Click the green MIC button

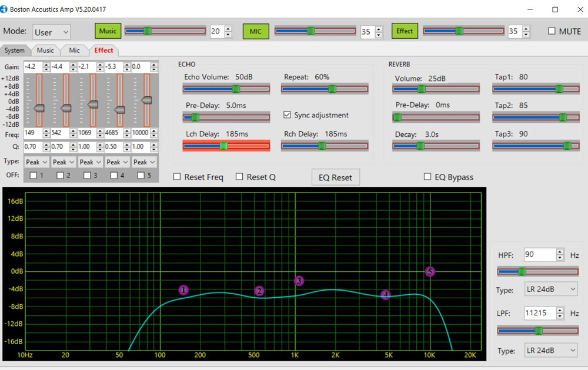coord(256,31)
